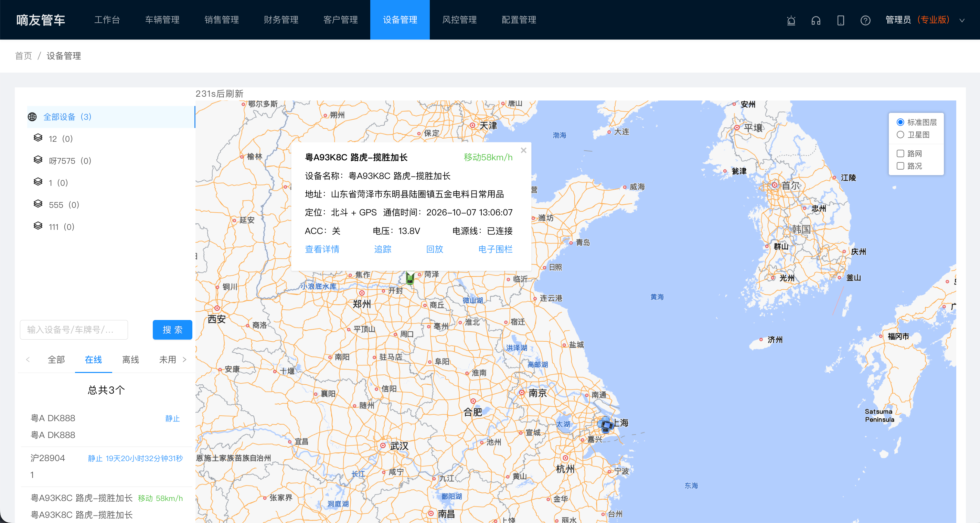Click the 追踪 tracking link
The width and height of the screenshot is (980, 523).
pos(382,249)
